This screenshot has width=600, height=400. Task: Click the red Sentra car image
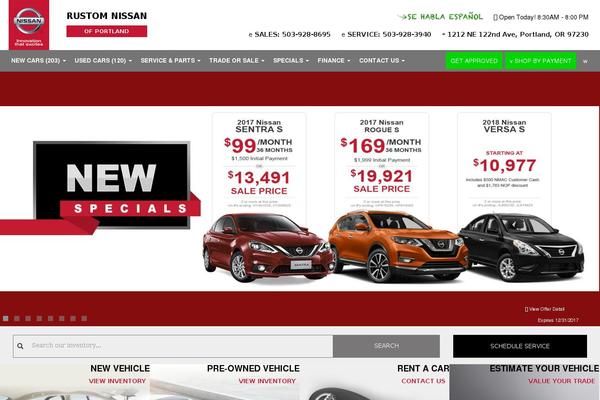pos(268,249)
